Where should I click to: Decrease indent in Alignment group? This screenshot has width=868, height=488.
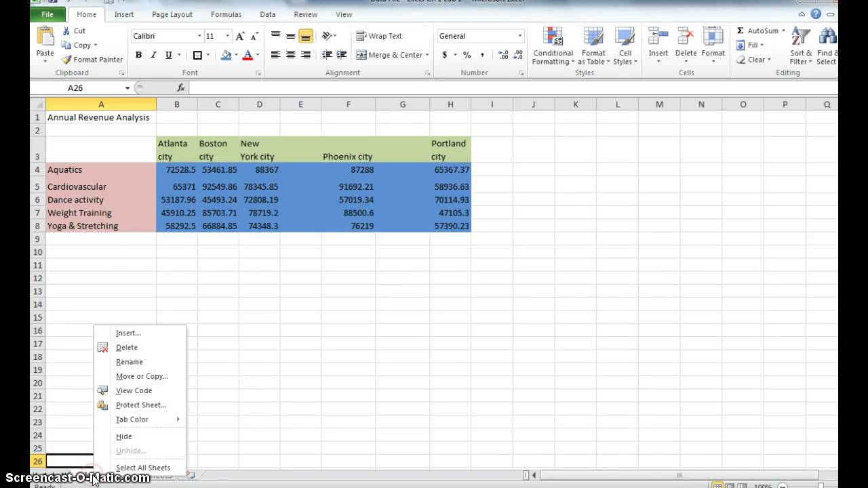pos(327,55)
